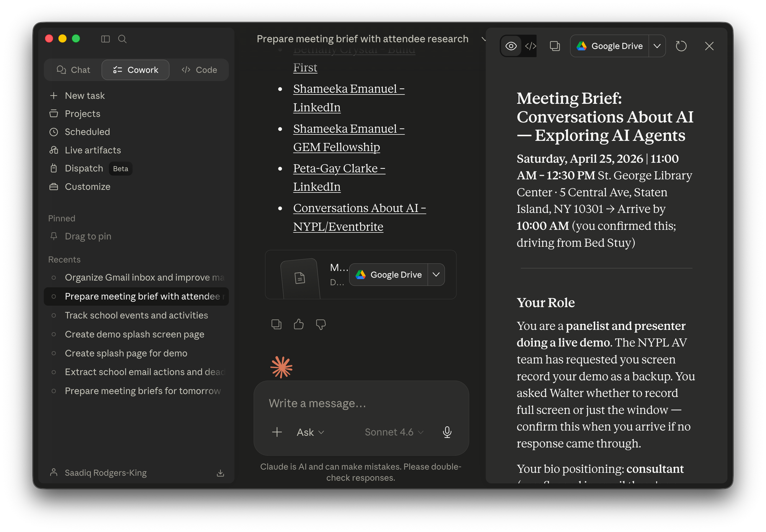Switch to the Chat tab

coord(74,70)
